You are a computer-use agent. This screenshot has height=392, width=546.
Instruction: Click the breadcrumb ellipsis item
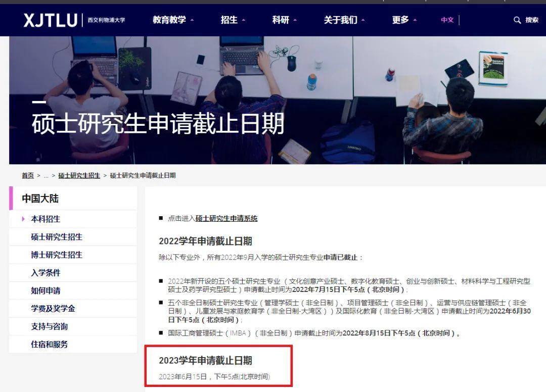tap(46, 176)
